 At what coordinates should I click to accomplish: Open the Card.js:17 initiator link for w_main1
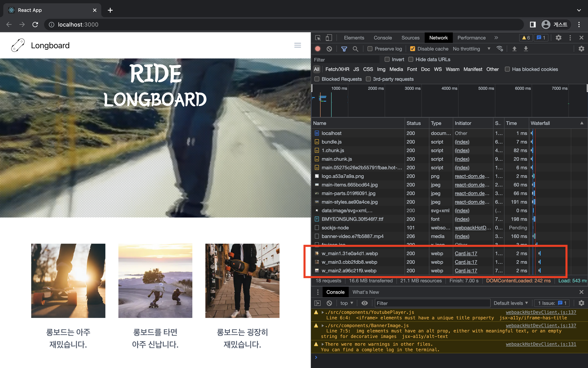pos(466,253)
